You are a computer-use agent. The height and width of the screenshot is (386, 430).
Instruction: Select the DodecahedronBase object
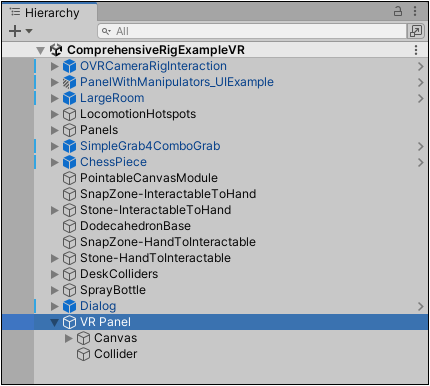point(135,226)
